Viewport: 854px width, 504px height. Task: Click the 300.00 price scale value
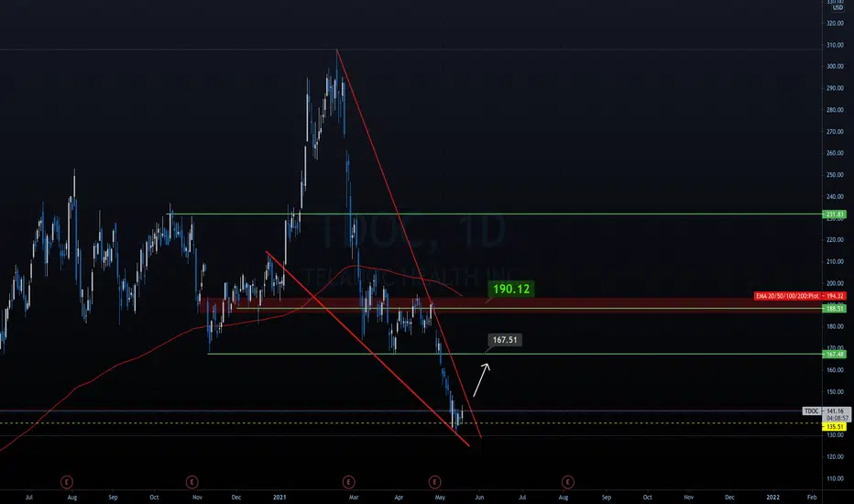(x=835, y=67)
